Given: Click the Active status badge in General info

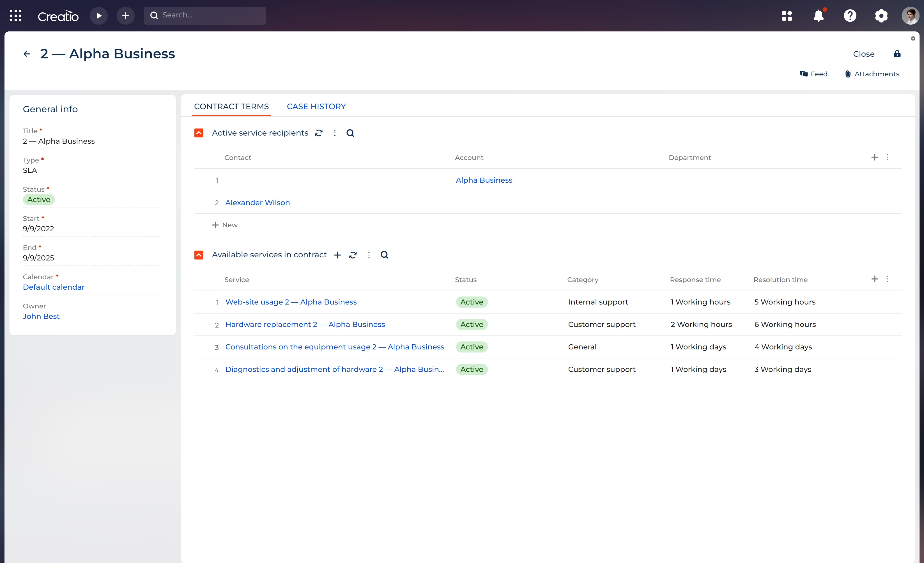Looking at the screenshot, I should point(39,200).
